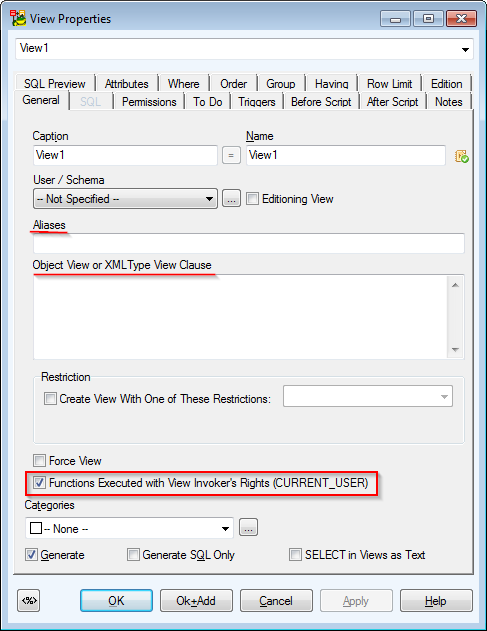Screen dimensions: 487x631
Task: Close the View Properties dialog
Action: pyautogui.click(x=461, y=19)
